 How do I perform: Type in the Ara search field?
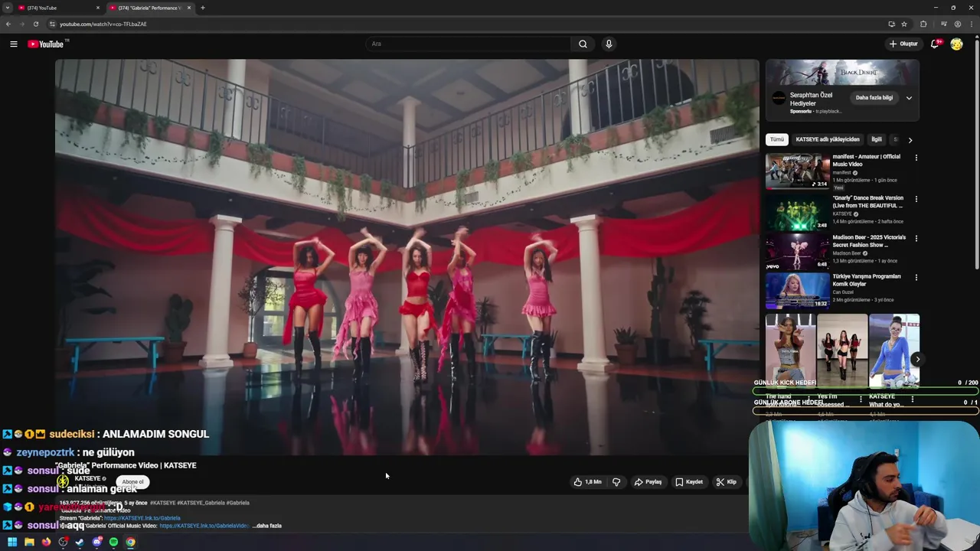coord(469,44)
